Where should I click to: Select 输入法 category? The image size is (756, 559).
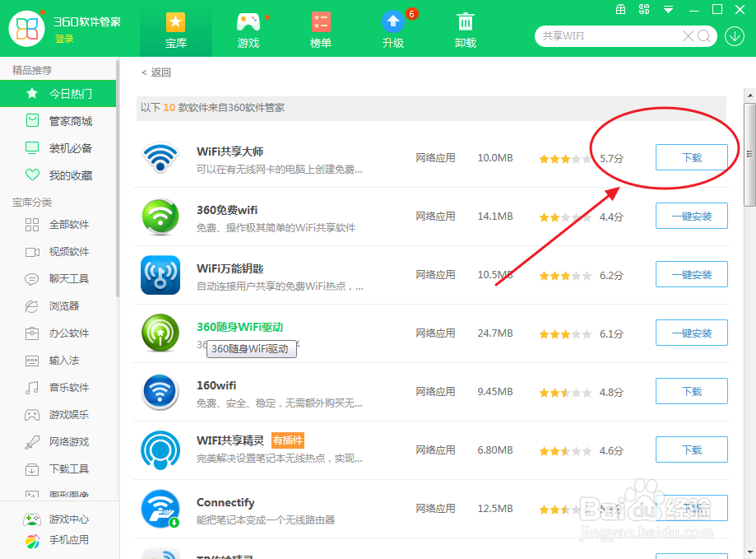coord(58,361)
